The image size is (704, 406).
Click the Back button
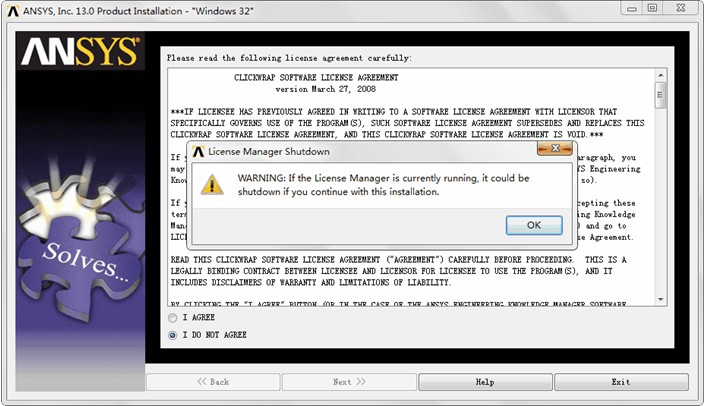tap(212, 382)
